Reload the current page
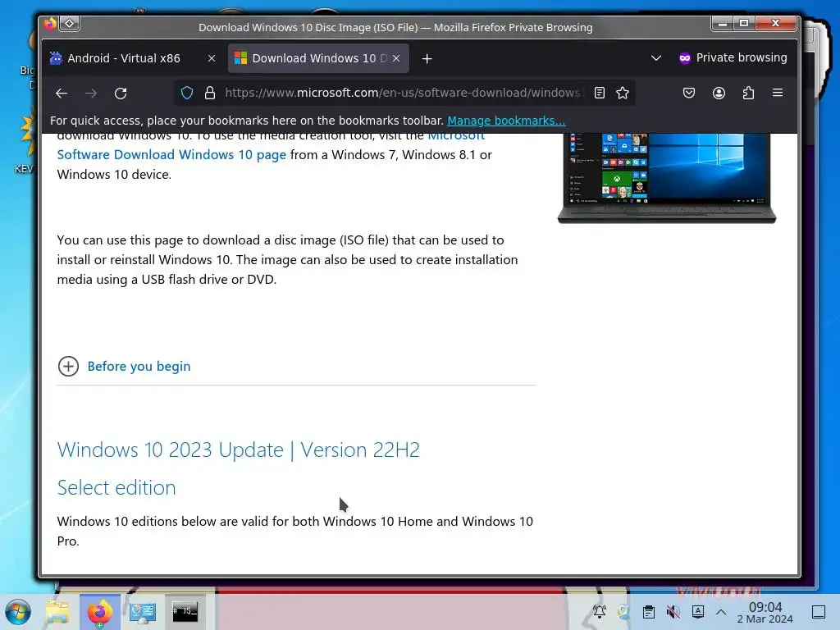Image resolution: width=840 pixels, height=630 pixels. (x=121, y=94)
